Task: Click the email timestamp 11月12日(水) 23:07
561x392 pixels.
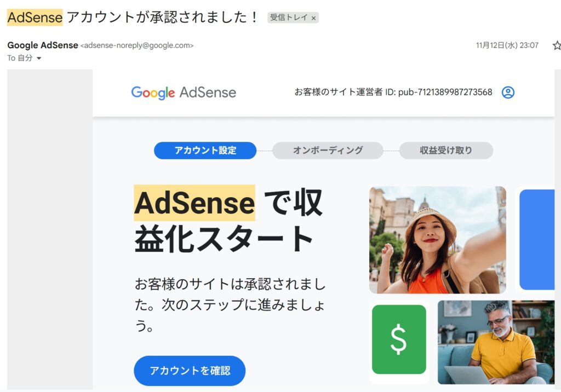Action: pos(507,45)
